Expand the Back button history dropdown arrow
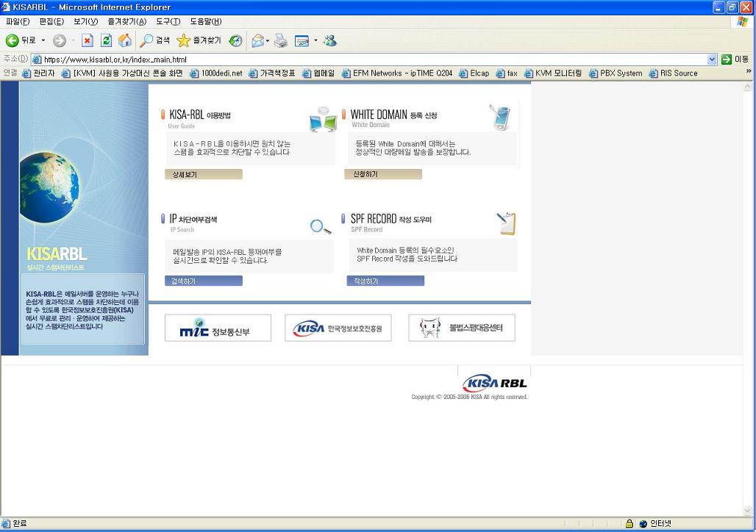This screenshot has height=532, width=756. click(x=43, y=41)
